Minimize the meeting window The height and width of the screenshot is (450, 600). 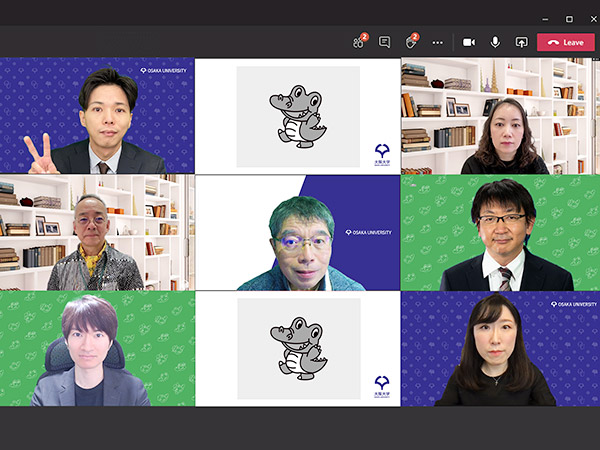(547, 18)
